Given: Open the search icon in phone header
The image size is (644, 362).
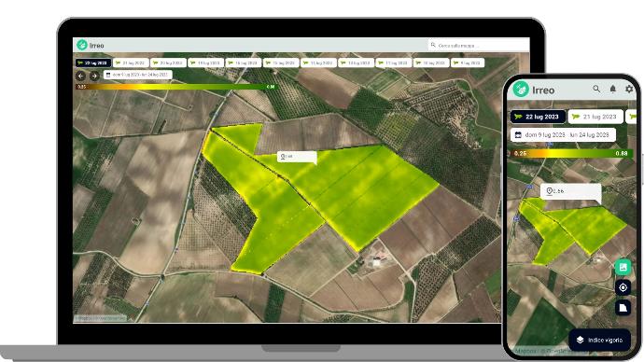Looking at the screenshot, I should (596, 89).
